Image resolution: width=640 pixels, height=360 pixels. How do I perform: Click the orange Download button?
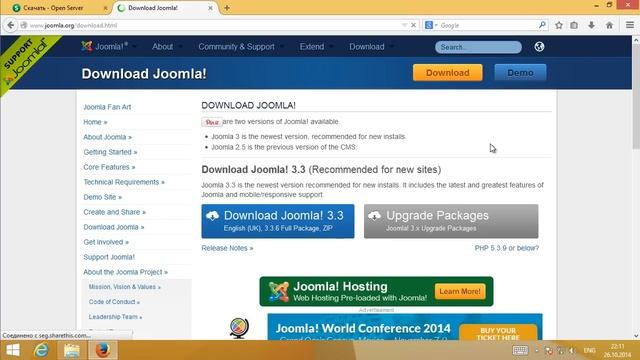tap(447, 73)
